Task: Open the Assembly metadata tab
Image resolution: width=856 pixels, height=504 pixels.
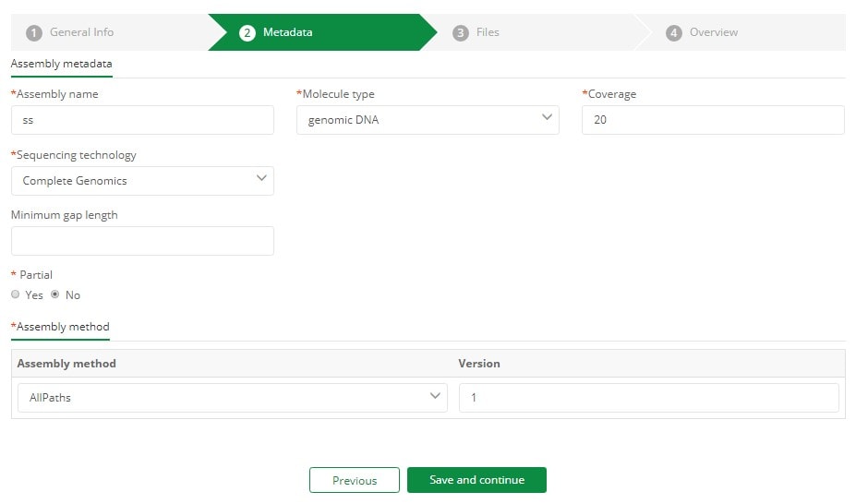Action: click(x=61, y=64)
